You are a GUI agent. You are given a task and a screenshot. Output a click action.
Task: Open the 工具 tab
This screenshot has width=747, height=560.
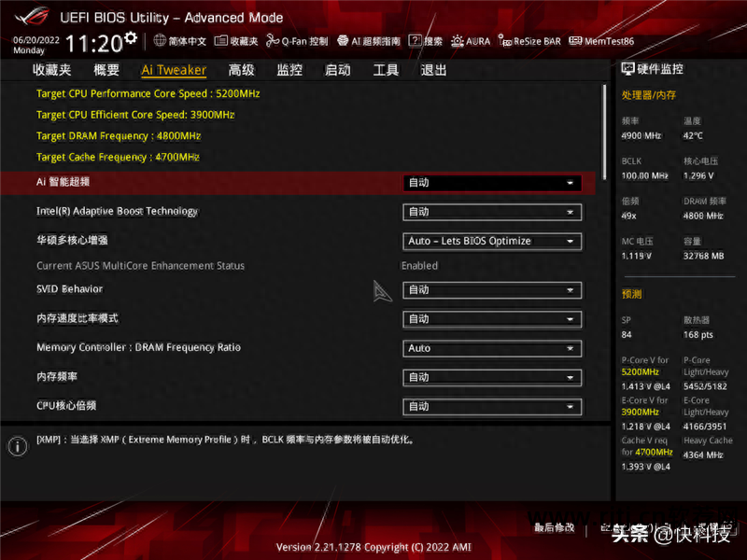point(386,70)
